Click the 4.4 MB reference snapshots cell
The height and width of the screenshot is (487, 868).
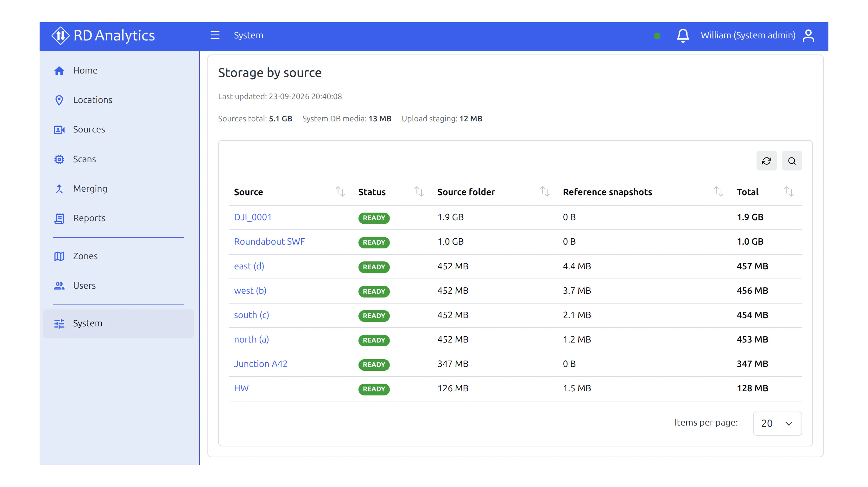[577, 266]
